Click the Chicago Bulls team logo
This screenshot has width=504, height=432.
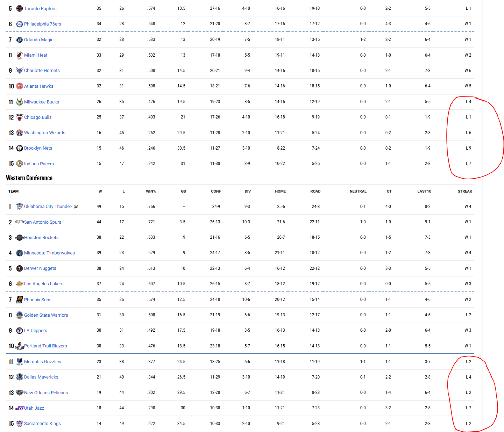click(x=20, y=117)
